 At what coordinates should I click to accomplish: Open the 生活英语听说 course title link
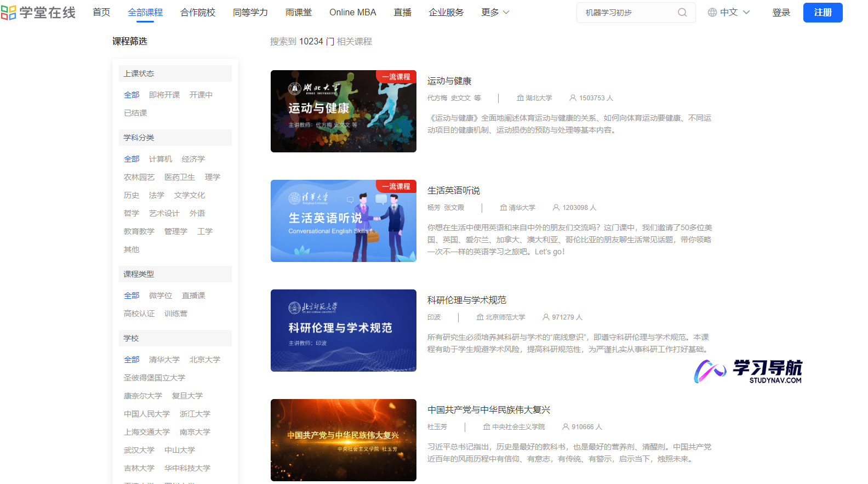tap(454, 191)
